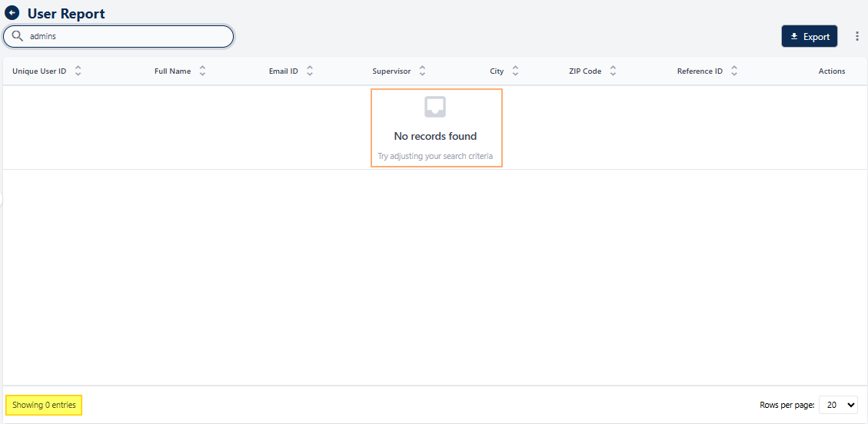Export the user report
868x424 pixels.
coord(810,36)
